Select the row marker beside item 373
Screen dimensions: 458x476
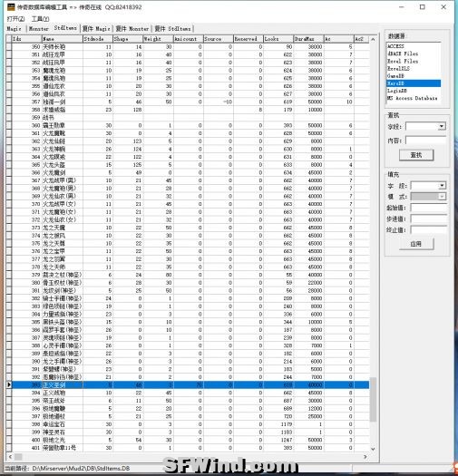click(9, 228)
